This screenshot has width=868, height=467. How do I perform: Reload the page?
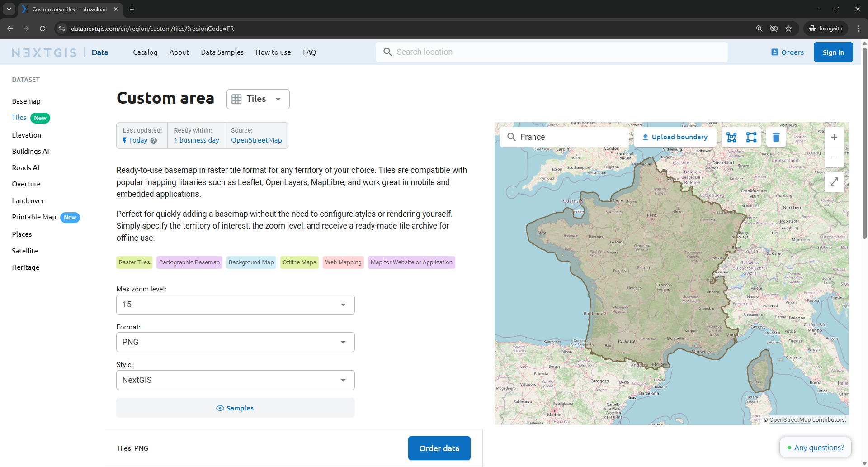pos(42,29)
